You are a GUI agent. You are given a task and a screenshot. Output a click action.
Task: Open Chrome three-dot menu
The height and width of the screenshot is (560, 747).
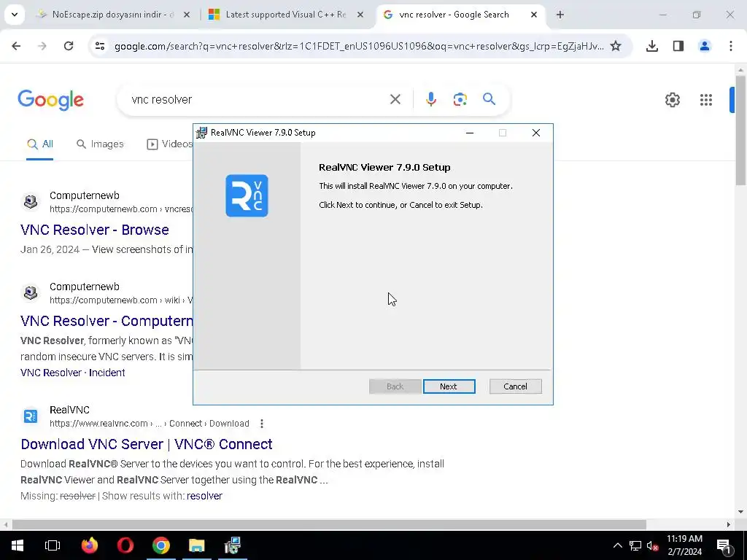730,46
